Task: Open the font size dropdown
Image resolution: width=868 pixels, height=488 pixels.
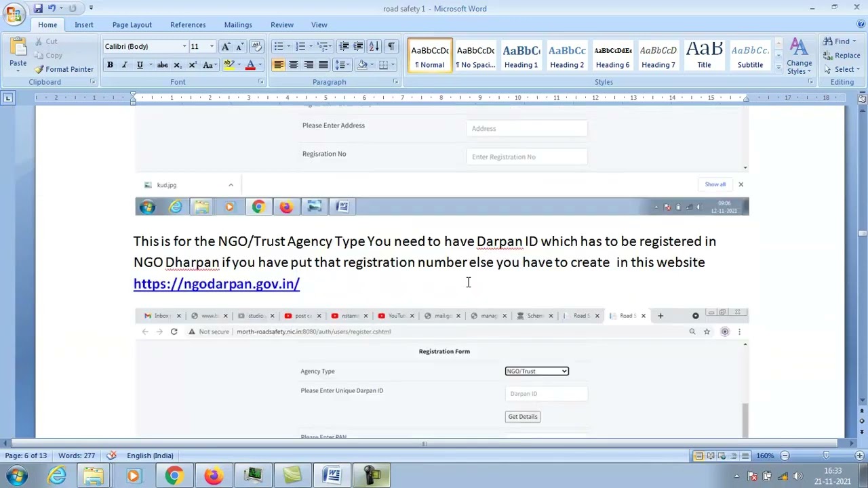Action: point(212,47)
